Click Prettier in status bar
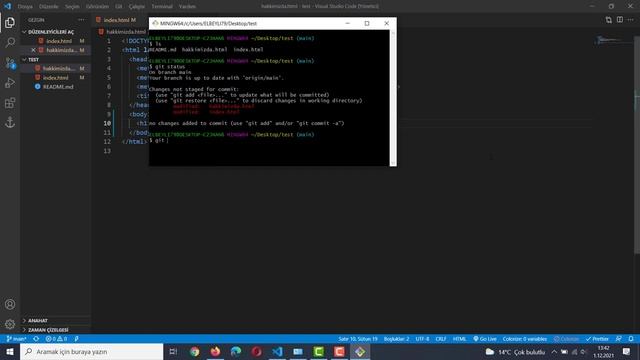 tap(597, 339)
